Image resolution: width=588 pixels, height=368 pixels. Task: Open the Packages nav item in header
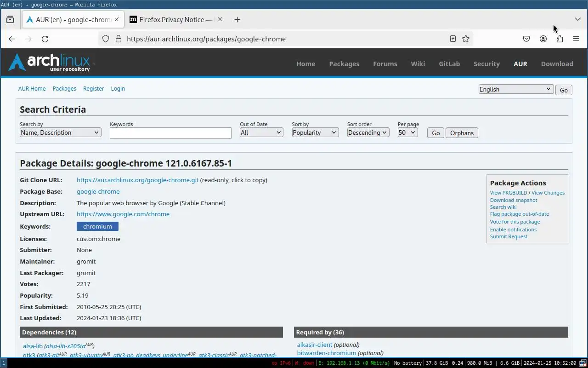pyautogui.click(x=344, y=64)
